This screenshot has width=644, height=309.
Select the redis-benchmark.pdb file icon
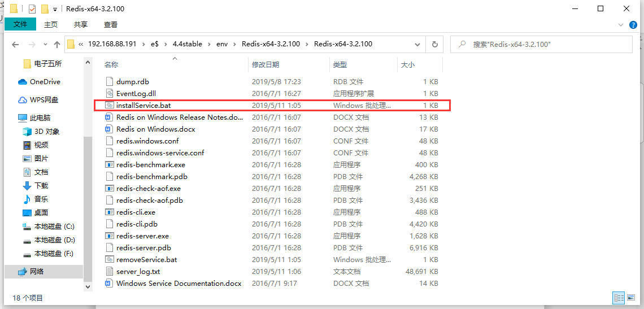pyautogui.click(x=109, y=177)
